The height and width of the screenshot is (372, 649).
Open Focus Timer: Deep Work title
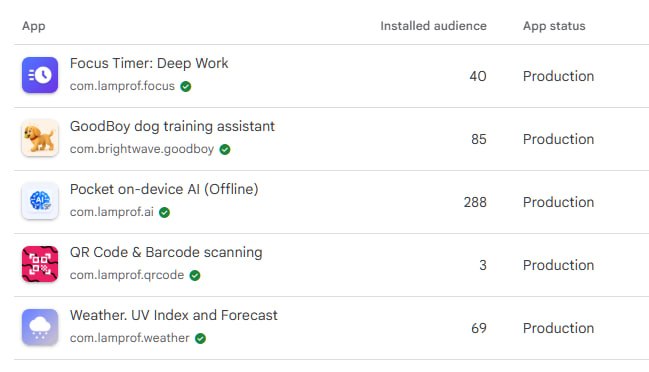click(x=149, y=63)
